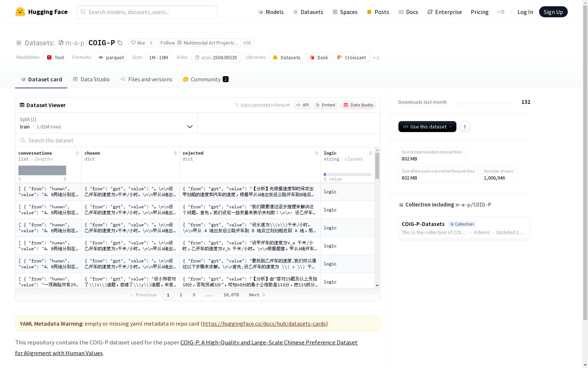Click the conversations lengths histogram bar
588x368 pixels.
click(42, 170)
